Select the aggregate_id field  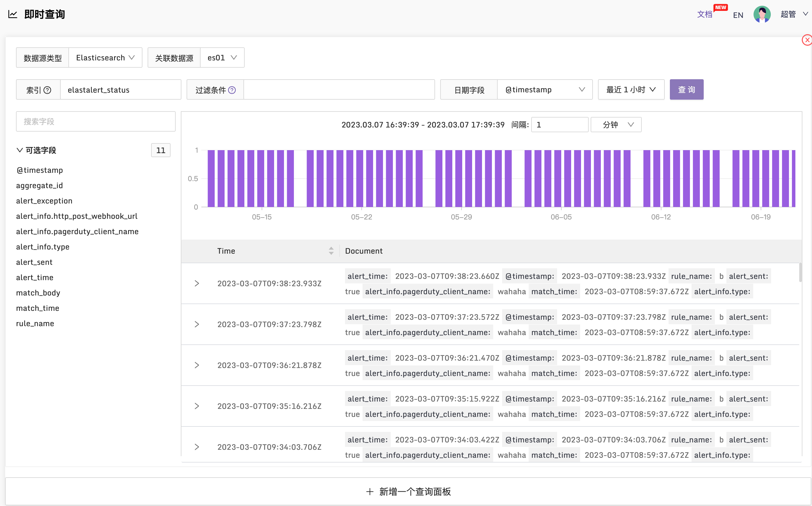point(40,185)
